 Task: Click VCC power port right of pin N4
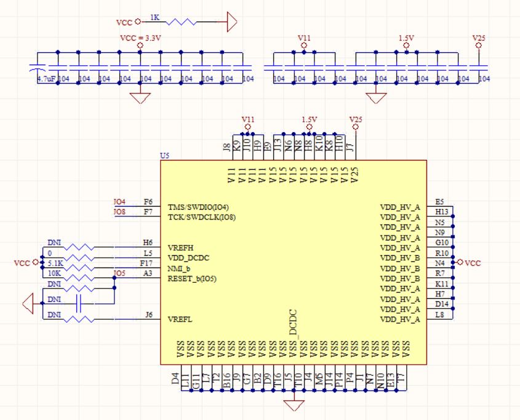click(469, 263)
